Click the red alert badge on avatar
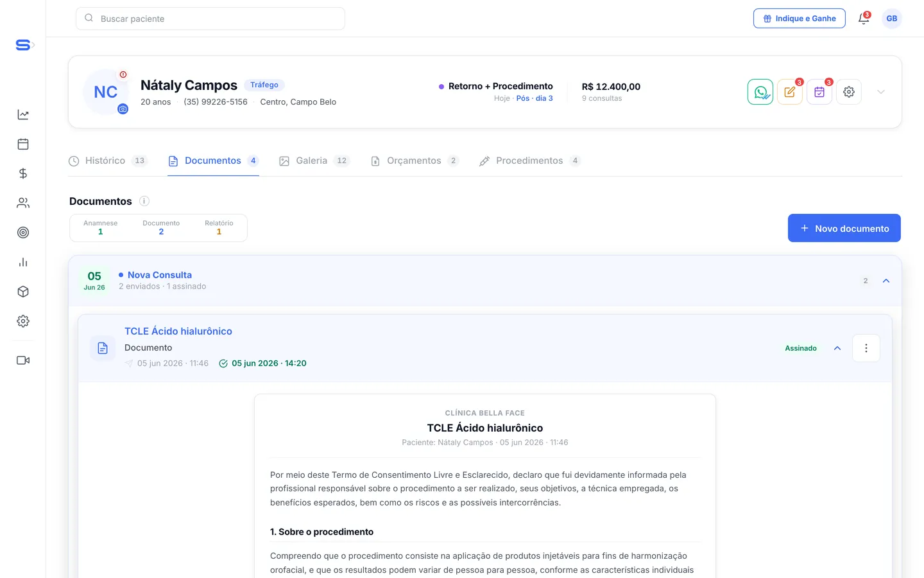 click(123, 74)
